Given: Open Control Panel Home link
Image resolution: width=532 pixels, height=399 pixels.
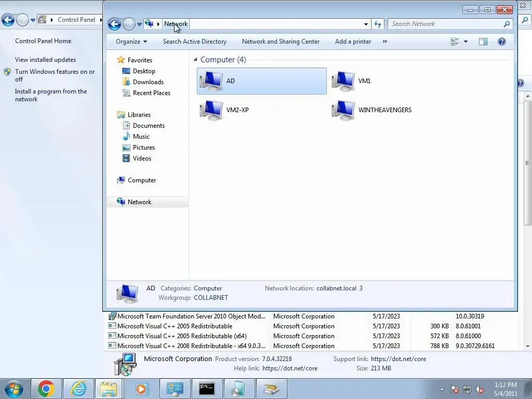Looking at the screenshot, I should tap(43, 41).
